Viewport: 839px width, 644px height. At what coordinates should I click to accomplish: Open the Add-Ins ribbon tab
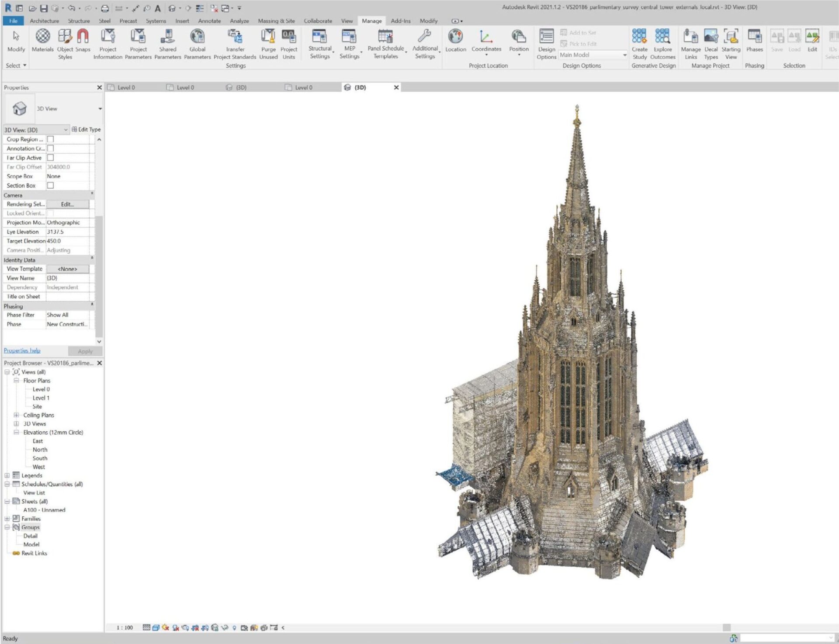(401, 21)
